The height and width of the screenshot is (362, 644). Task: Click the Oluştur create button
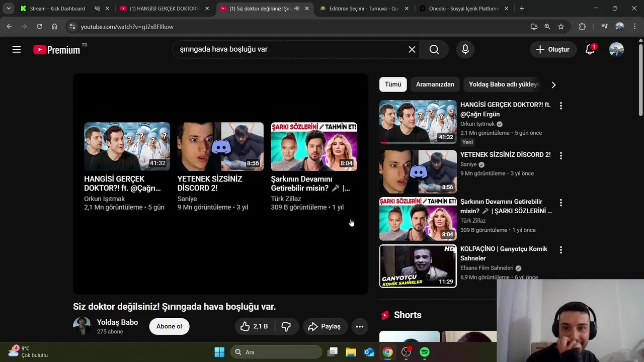point(553,49)
